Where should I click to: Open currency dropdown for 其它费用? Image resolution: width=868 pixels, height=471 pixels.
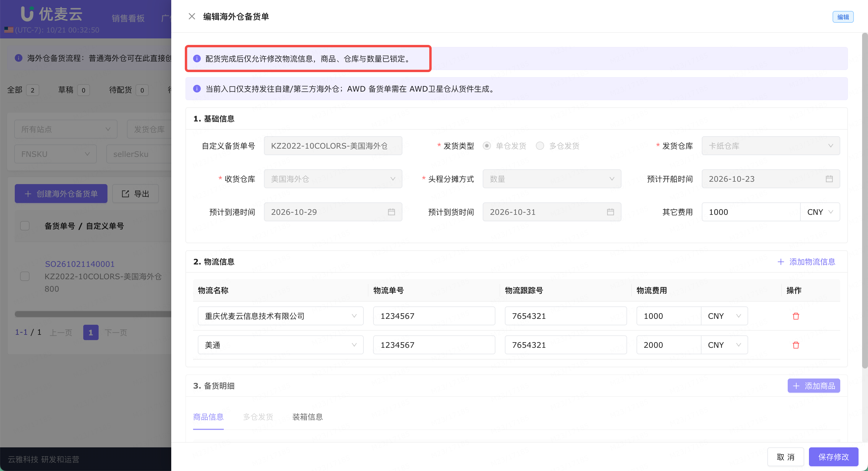click(x=820, y=212)
